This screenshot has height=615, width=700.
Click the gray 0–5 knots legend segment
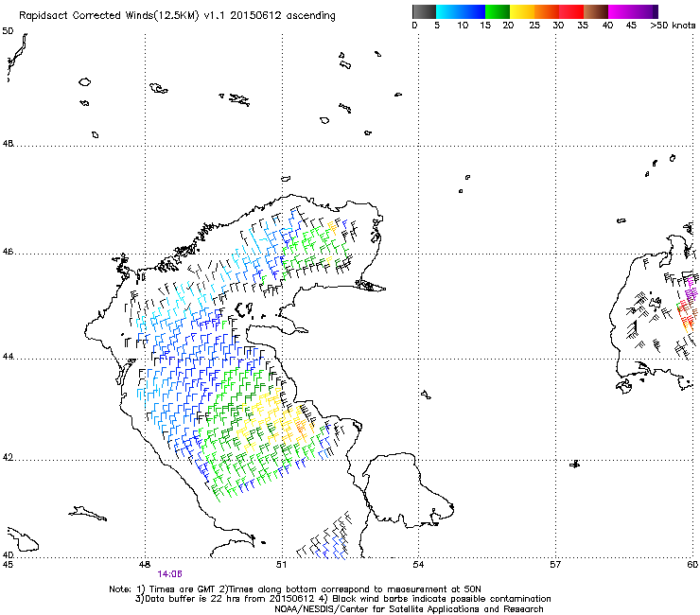click(424, 11)
